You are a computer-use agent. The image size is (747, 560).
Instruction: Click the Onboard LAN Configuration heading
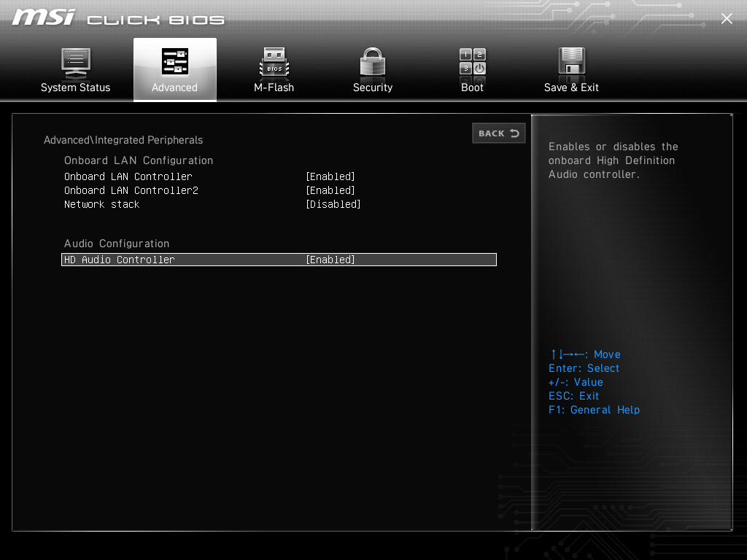click(139, 160)
